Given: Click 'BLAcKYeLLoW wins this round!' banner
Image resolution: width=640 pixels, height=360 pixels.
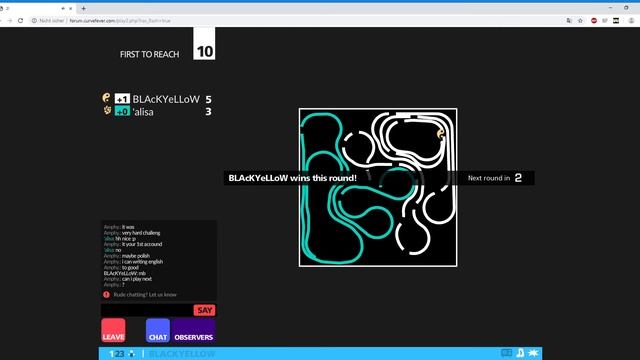Looking at the screenshot, I should pos(293,178).
